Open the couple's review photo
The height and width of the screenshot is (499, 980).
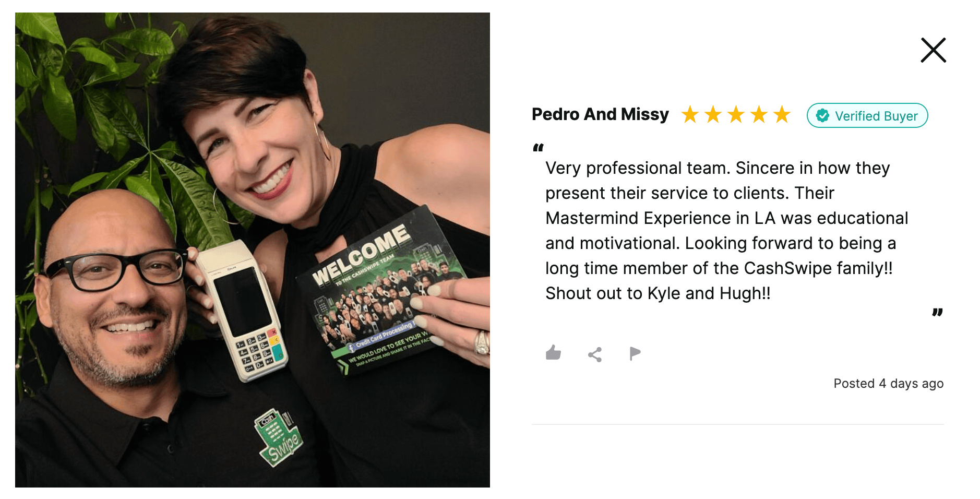click(x=253, y=250)
